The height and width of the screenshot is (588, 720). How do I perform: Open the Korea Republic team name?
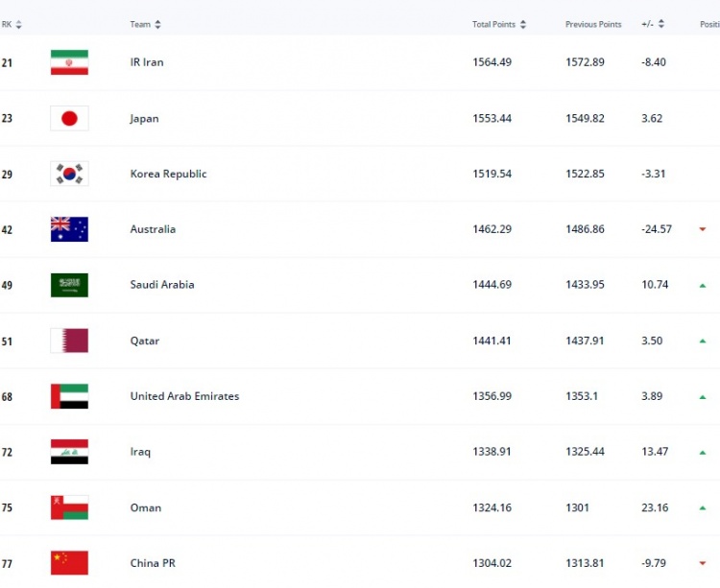pyautogui.click(x=169, y=174)
